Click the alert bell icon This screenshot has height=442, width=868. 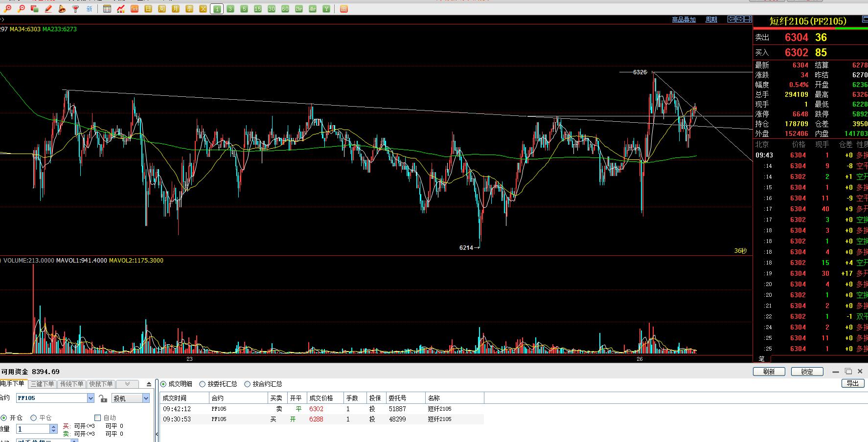pyautogui.click(x=62, y=9)
